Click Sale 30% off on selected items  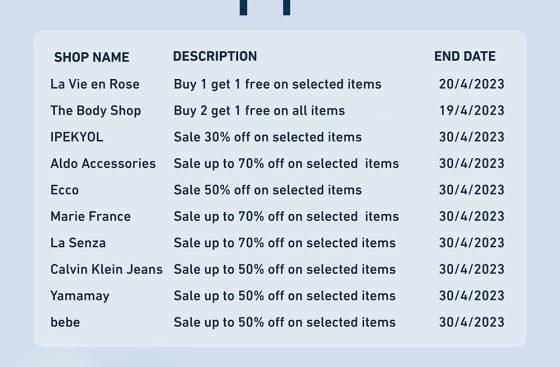(x=268, y=137)
